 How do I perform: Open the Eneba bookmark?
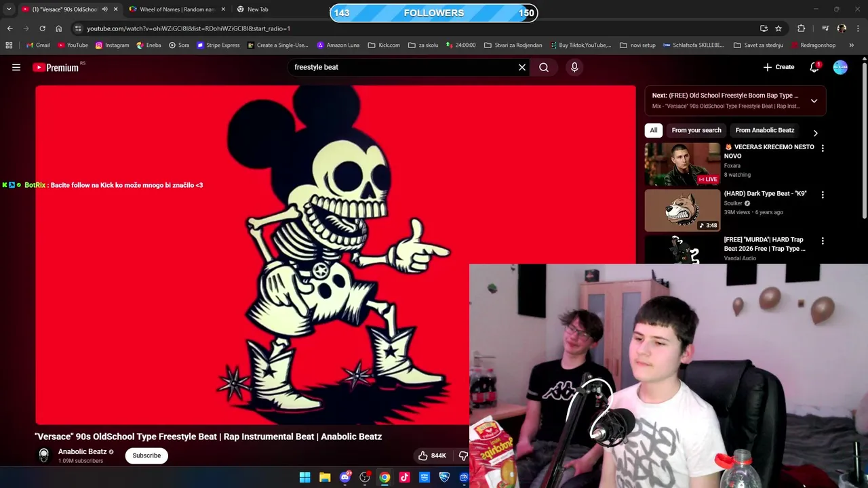(149, 45)
